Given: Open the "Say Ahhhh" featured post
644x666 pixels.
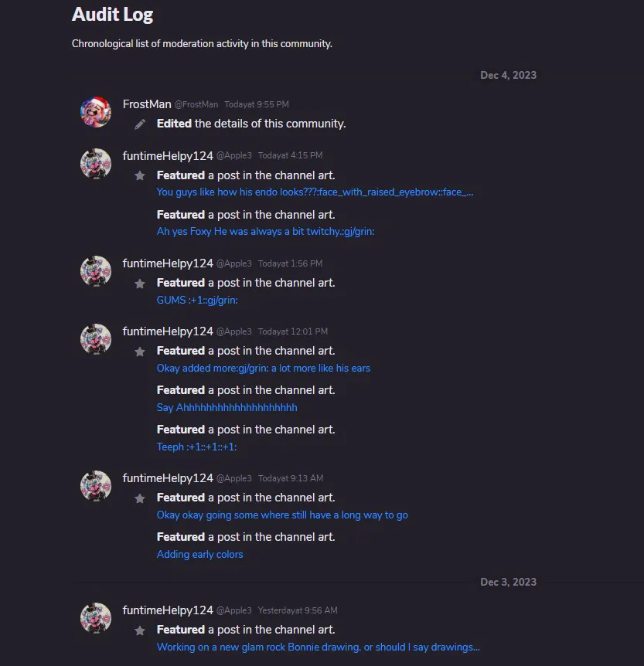Looking at the screenshot, I should pyautogui.click(x=227, y=407).
